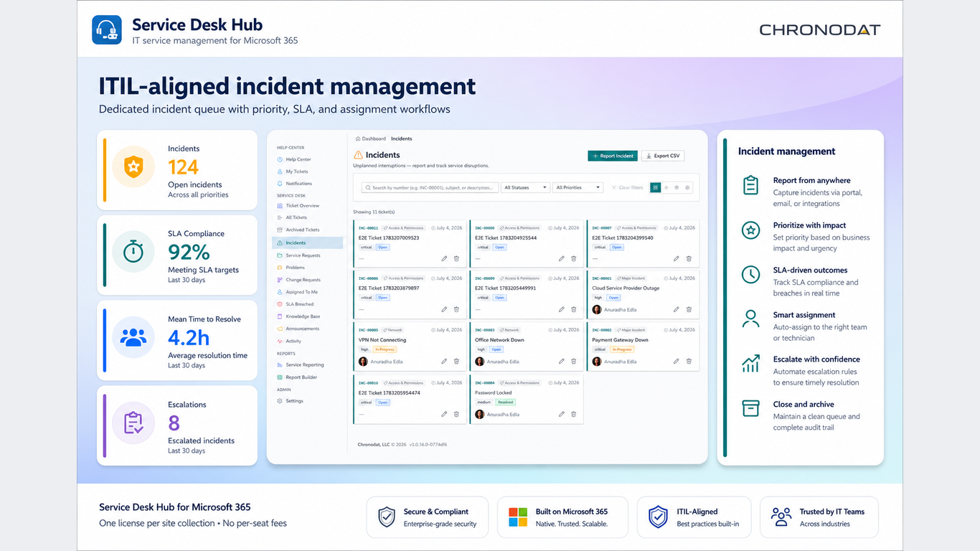Edit ticket INC-00006 with the pencil icon

point(444,310)
